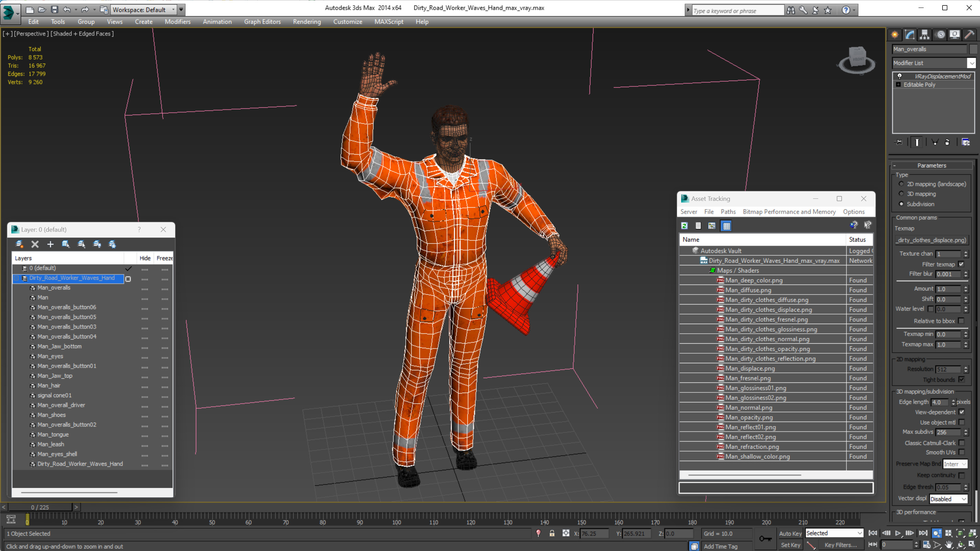Click the Key Mode Toggle icon

pos(873,544)
